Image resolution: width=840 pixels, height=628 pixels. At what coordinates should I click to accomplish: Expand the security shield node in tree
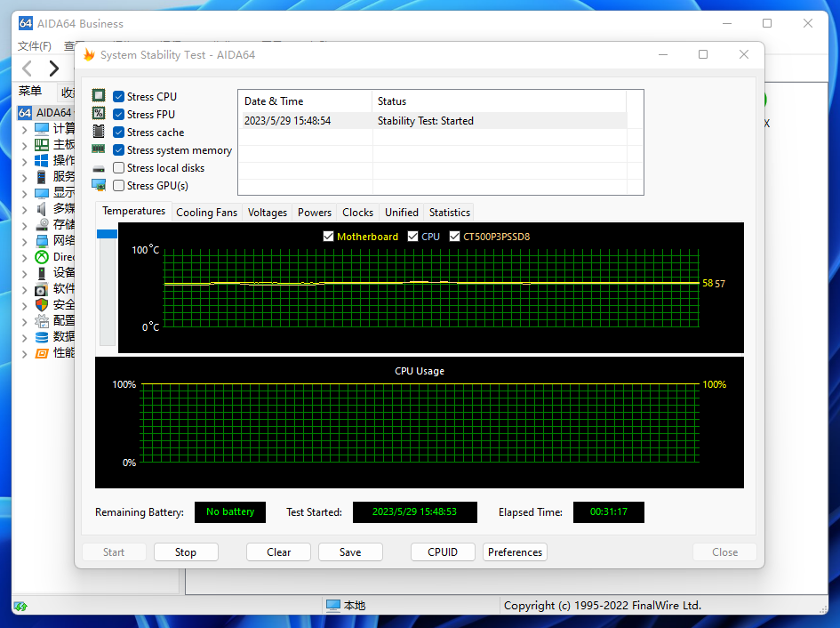click(24, 306)
